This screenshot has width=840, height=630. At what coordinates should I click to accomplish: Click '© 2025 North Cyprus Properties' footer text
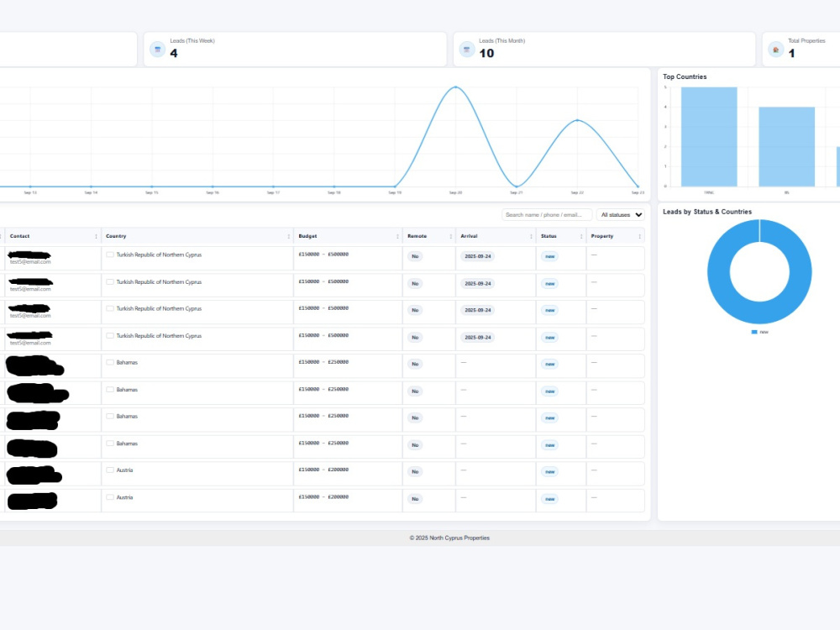(449, 538)
